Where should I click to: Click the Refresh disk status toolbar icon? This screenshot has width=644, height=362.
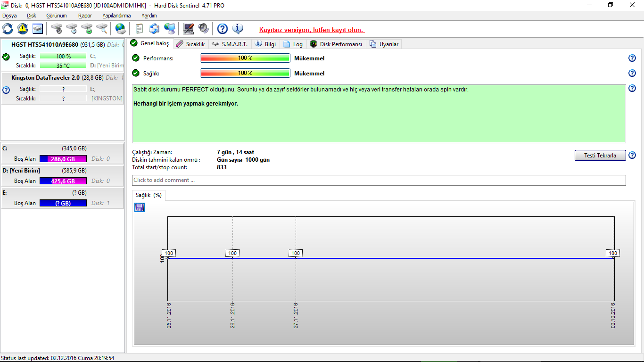point(8,29)
